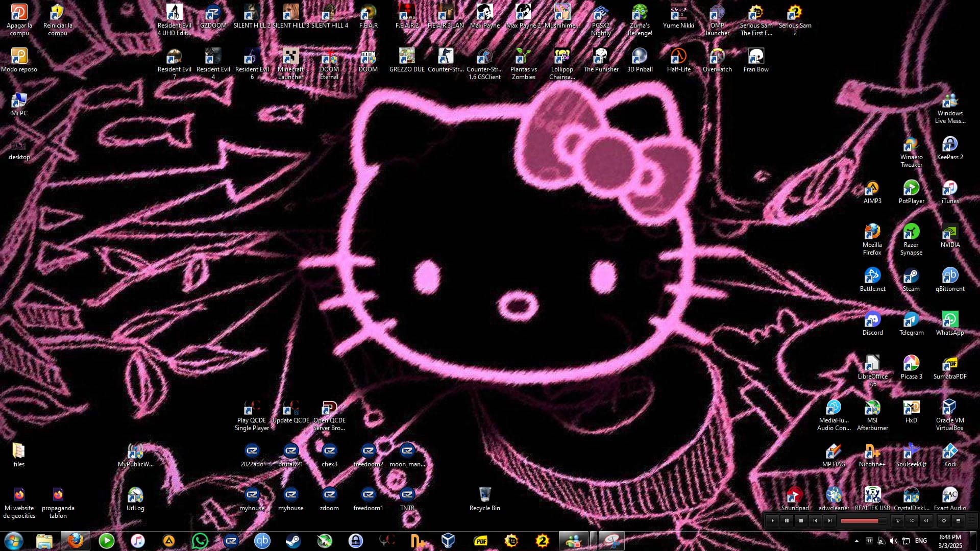Switch to the Firefox taskbar button

[x=76, y=541]
